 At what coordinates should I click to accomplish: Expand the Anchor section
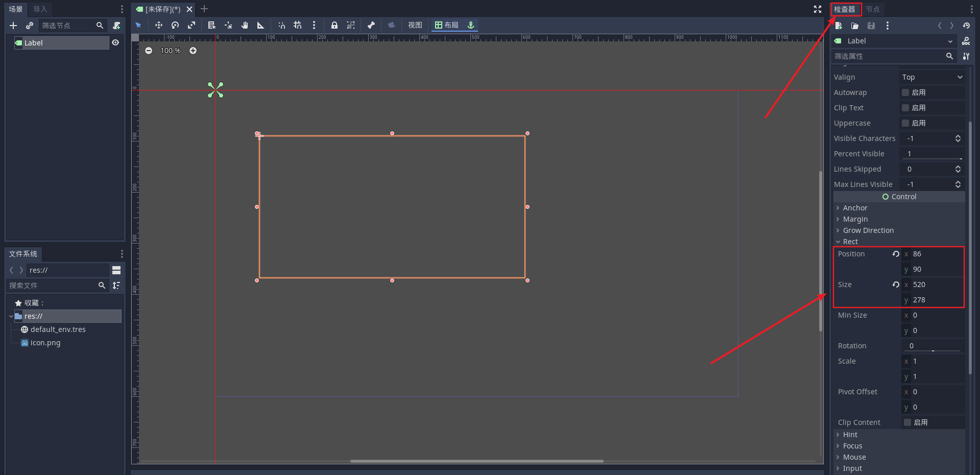click(x=899, y=208)
